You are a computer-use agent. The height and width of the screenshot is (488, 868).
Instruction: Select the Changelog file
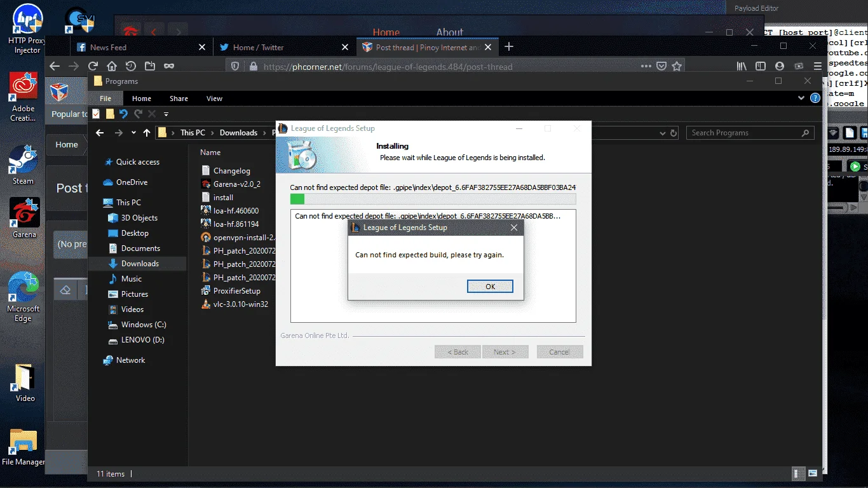(x=231, y=171)
